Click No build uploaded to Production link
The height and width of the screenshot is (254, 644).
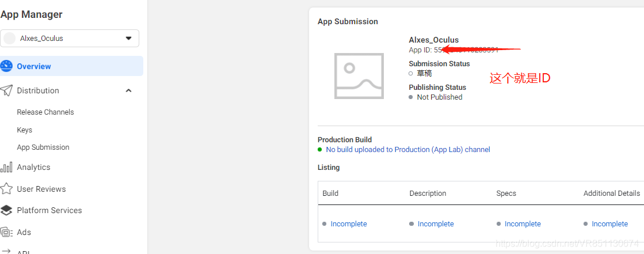408,150
